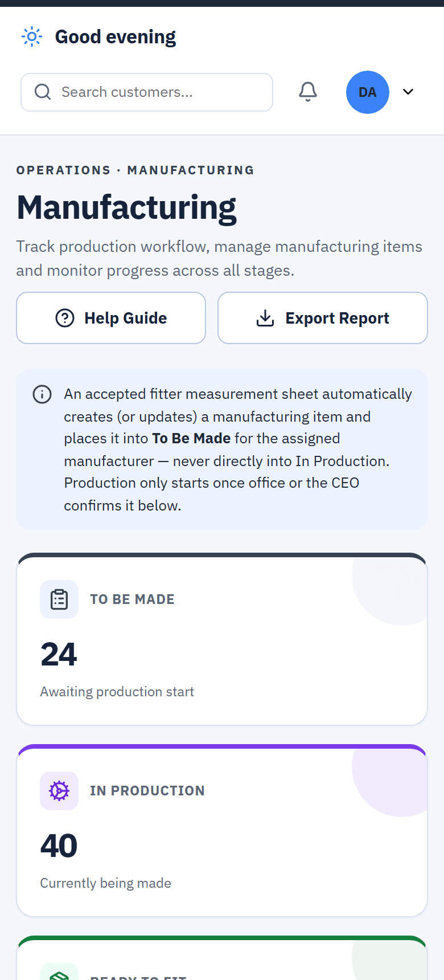Open the partially visible Ready To Fit card

[x=222, y=958]
